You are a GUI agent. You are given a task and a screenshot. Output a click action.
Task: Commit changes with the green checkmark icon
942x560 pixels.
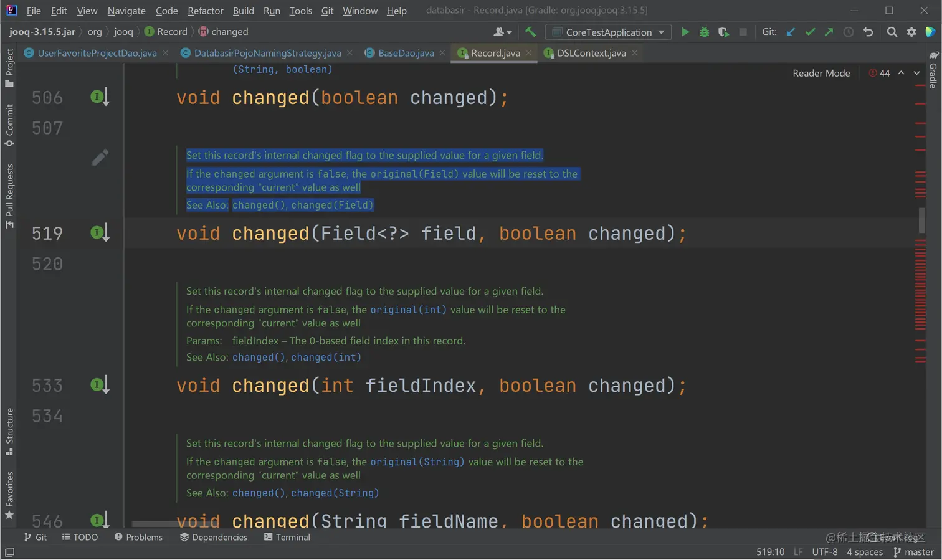click(x=810, y=32)
